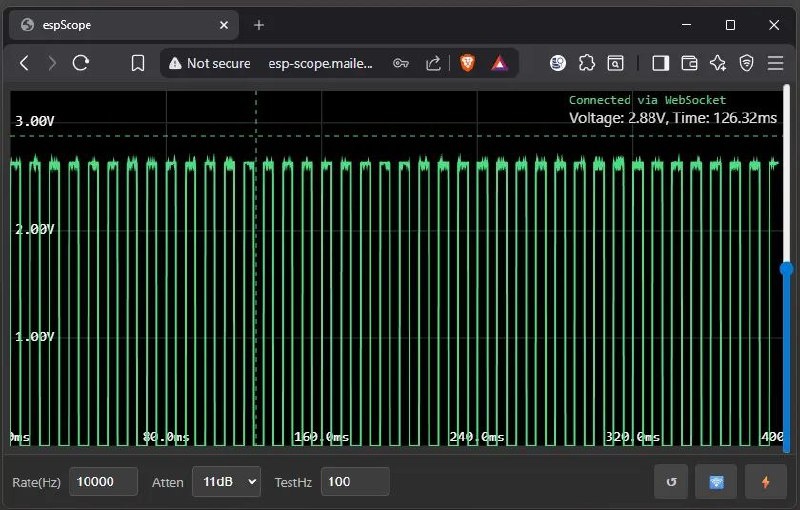Go forward in browser history
This screenshot has height=510, width=800.
pyautogui.click(x=52, y=63)
